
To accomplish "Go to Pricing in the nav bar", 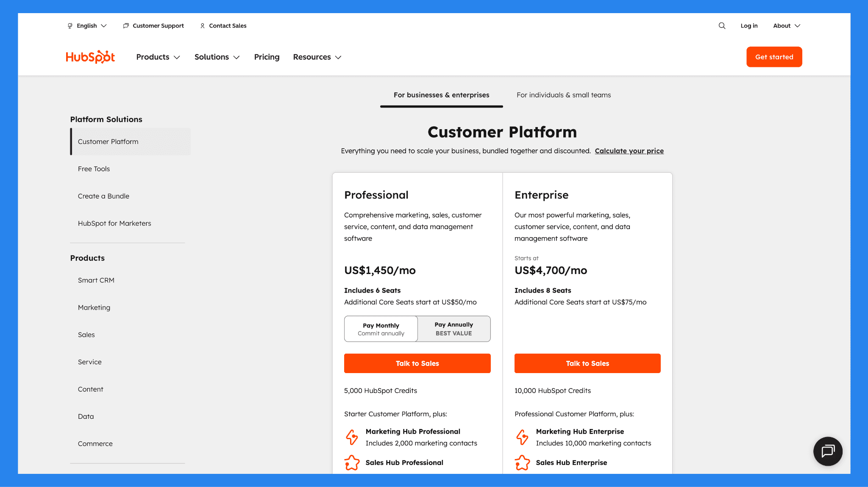I will click(267, 57).
